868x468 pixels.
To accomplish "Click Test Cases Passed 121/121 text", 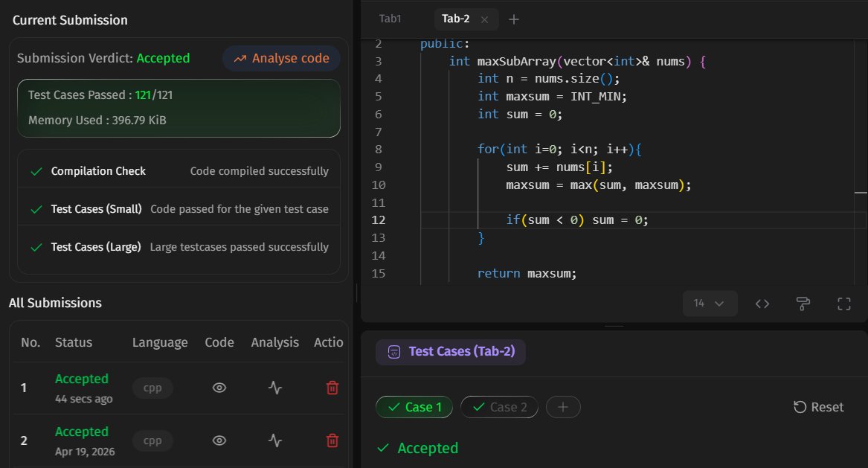I will click(x=100, y=94).
